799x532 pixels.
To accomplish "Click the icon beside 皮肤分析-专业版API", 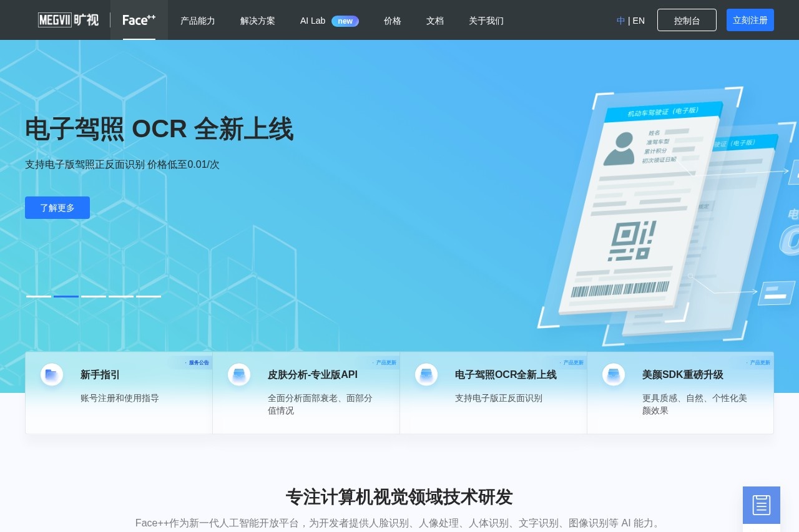I will (x=239, y=374).
